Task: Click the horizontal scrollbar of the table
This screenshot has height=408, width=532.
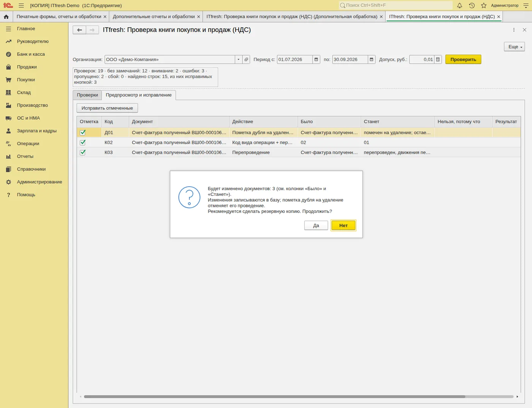Action: tap(274, 397)
